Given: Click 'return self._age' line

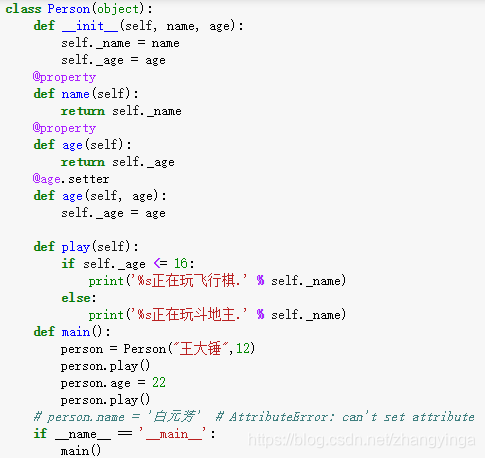Looking at the screenshot, I should tap(118, 162).
